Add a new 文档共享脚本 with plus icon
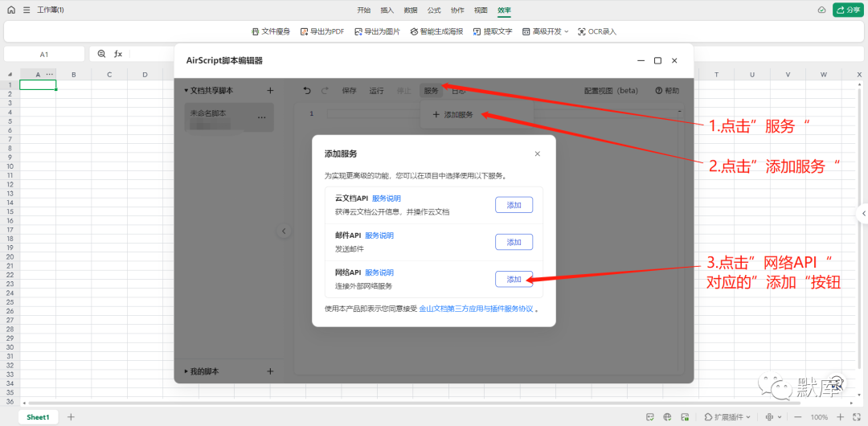Viewport: 868px width, 426px height. pyautogui.click(x=270, y=90)
